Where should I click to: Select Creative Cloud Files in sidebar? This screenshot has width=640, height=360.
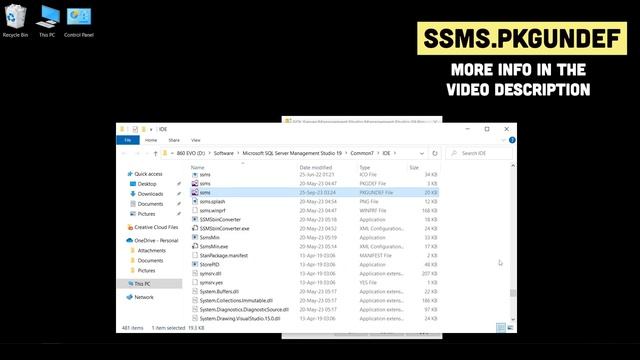coord(156,227)
